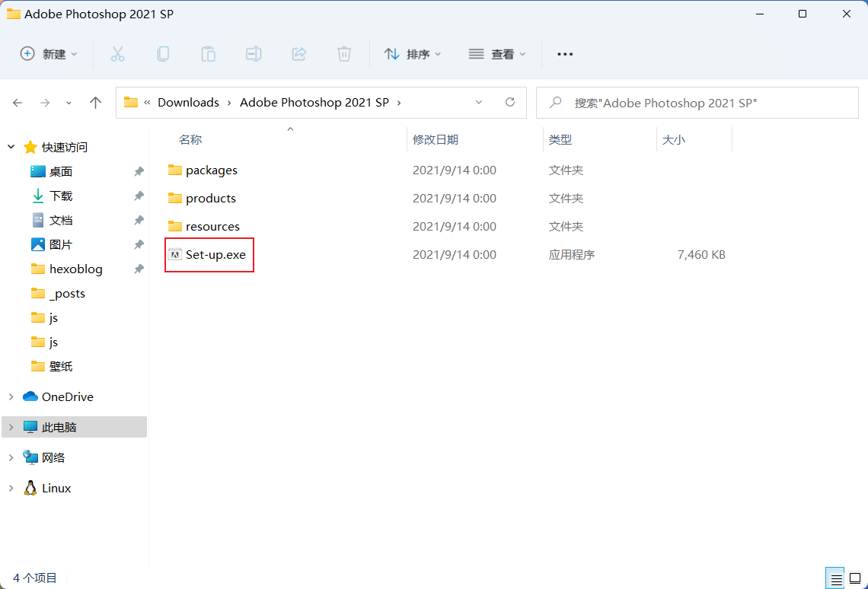Click the Paste icon in the toolbar

208,53
